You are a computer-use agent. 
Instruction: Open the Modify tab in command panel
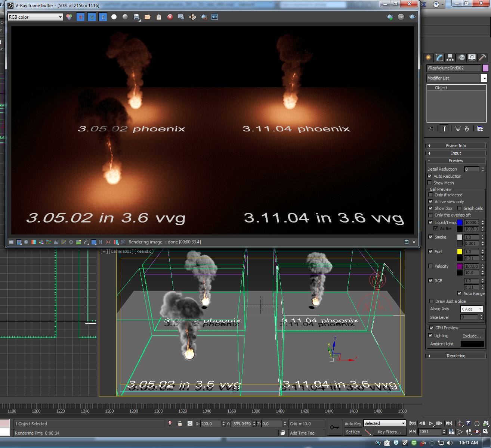tap(439, 57)
